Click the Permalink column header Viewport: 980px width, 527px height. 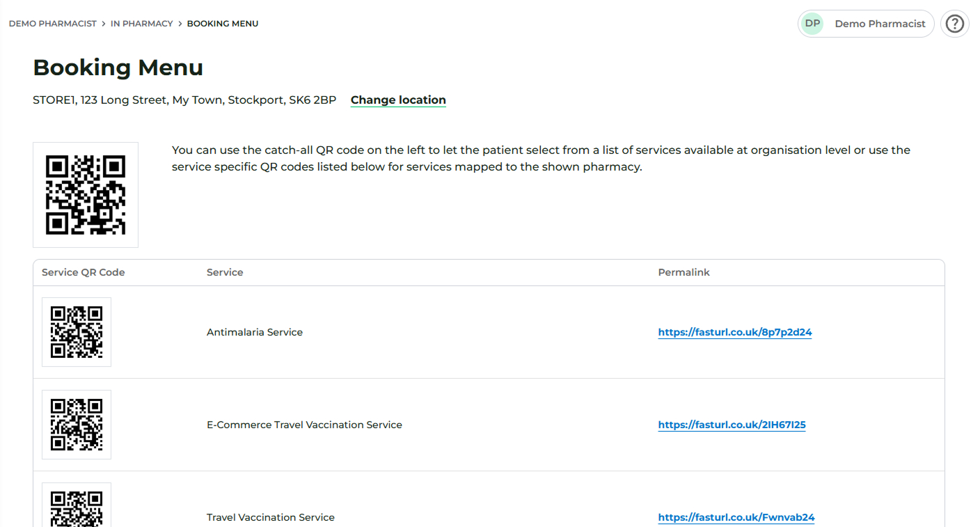(x=683, y=272)
